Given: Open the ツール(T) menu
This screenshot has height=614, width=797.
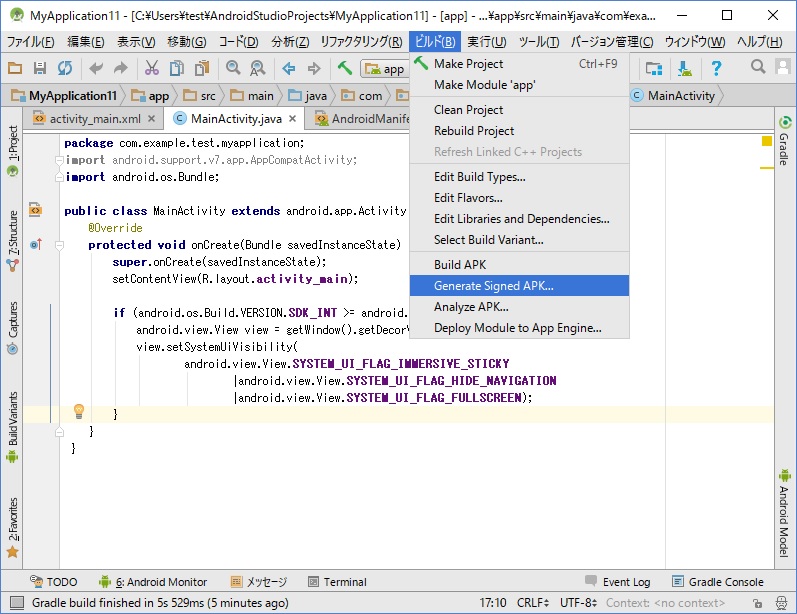Looking at the screenshot, I should tap(539, 41).
